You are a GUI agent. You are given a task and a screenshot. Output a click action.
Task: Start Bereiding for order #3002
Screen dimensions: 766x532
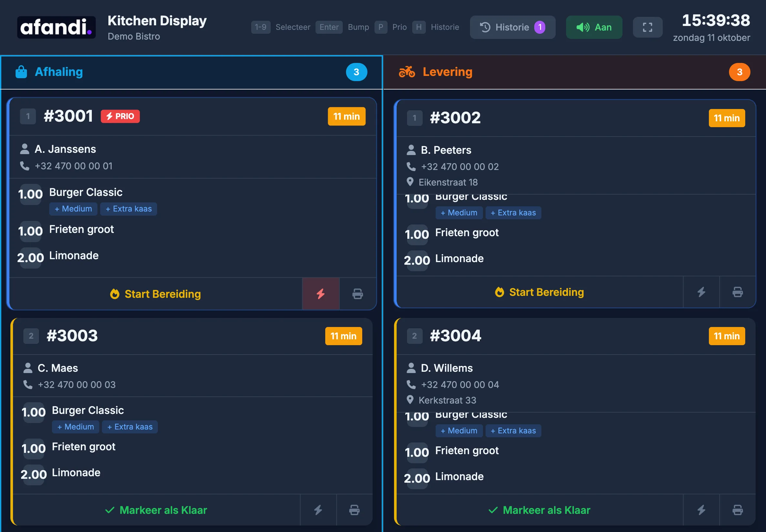pyautogui.click(x=539, y=292)
